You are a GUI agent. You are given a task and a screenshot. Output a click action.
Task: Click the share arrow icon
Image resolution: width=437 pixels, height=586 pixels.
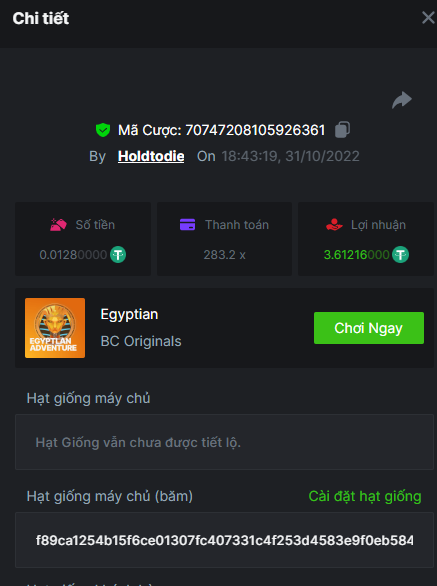tap(402, 100)
